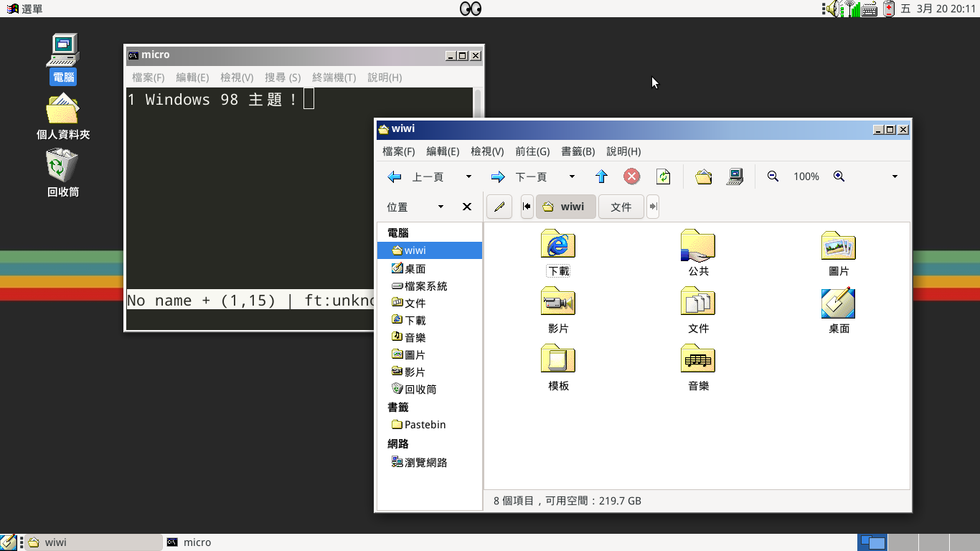This screenshot has height=551, width=980.
Task: Expand the 上一頁 history dropdown arrow
Action: tap(468, 176)
